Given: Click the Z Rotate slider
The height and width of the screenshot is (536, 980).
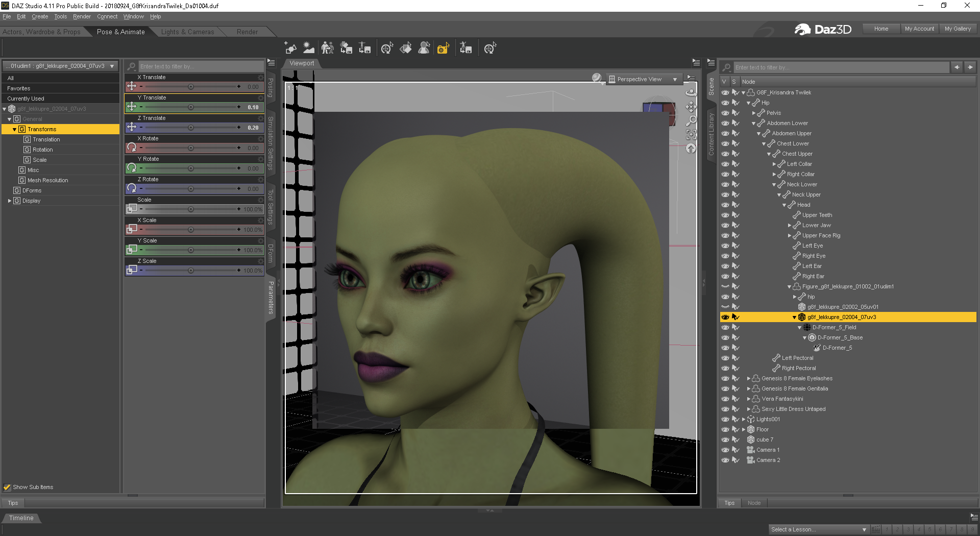Looking at the screenshot, I should (x=190, y=189).
